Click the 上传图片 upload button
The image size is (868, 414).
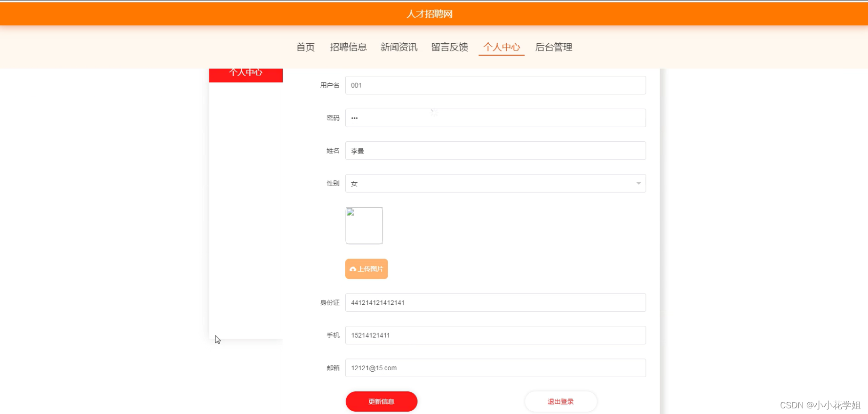[366, 269]
